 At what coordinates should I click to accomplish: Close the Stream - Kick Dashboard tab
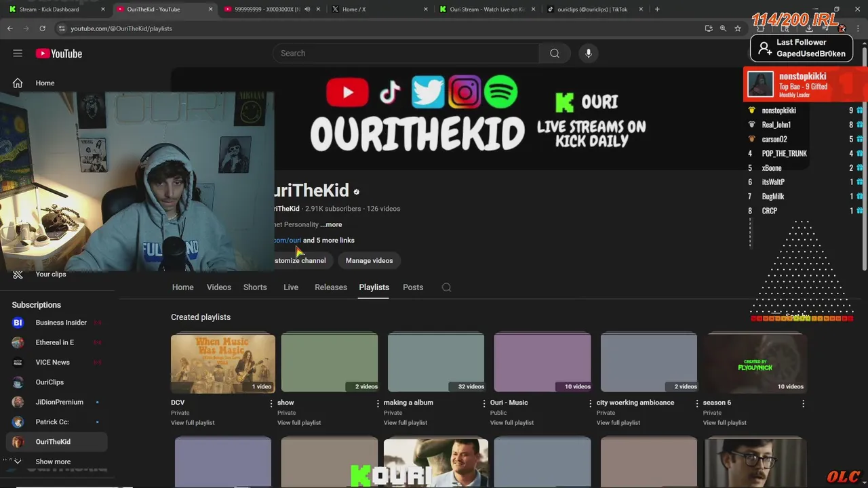[103, 9]
